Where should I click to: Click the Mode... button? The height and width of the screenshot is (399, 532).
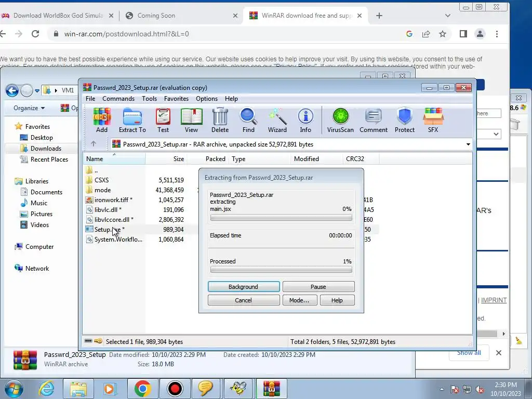pos(300,300)
